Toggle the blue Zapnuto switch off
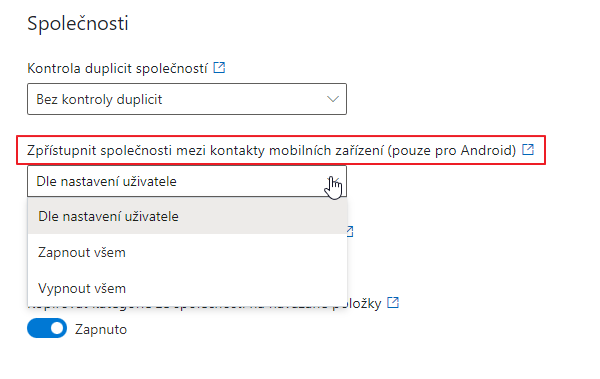The width and height of the screenshot is (600, 379). coord(47,328)
